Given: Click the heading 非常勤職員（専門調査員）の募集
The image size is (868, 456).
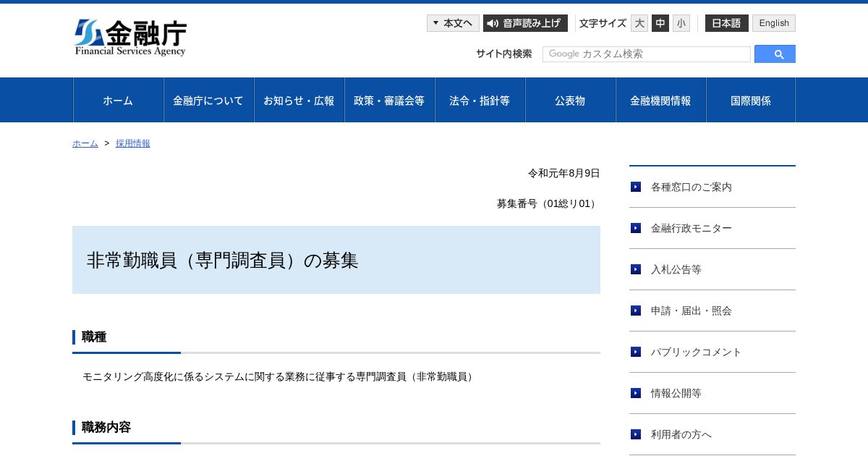Looking at the screenshot, I should click(223, 261).
